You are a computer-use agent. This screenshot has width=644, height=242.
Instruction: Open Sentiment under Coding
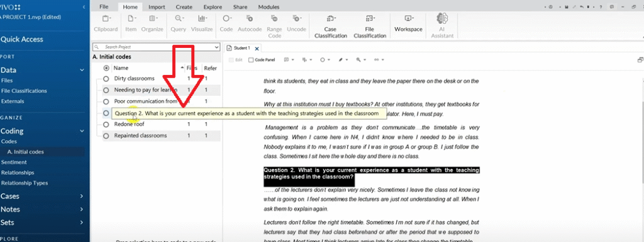click(14, 162)
